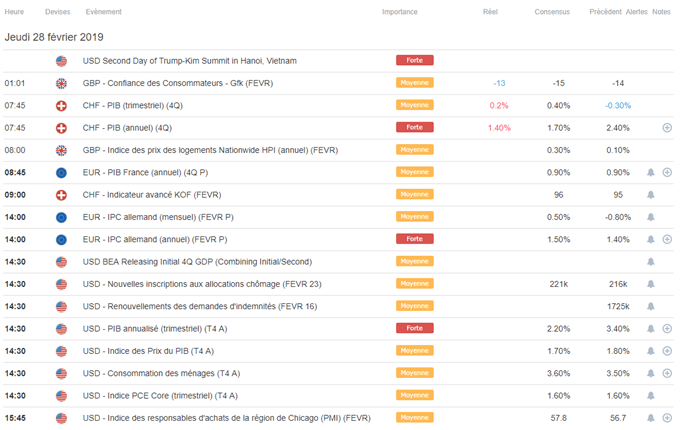Open GBP Nationwide HPI (annuel) event
The width and height of the screenshot is (680, 430).
click(x=210, y=150)
